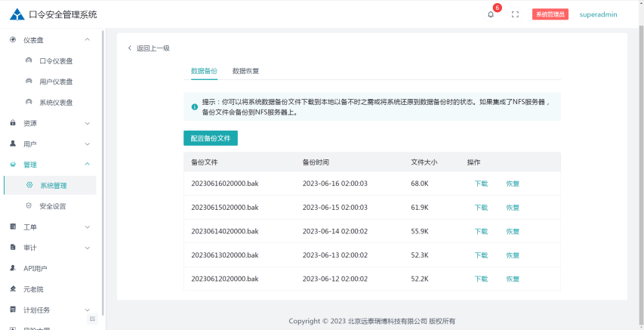Click the sidebar vertical scrollbar
The width and height of the screenshot is (644, 330).
click(x=103, y=174)
